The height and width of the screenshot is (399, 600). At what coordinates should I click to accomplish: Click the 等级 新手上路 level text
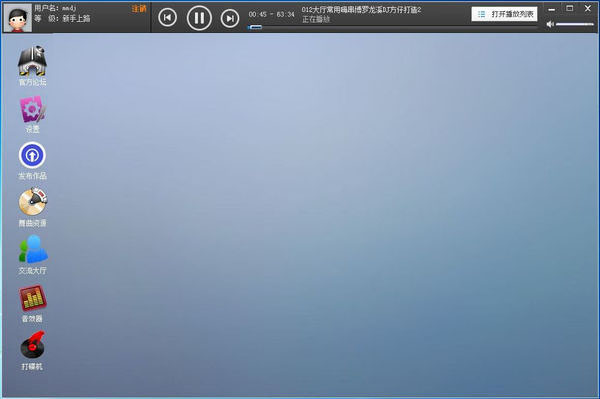[x=62, y=18]
